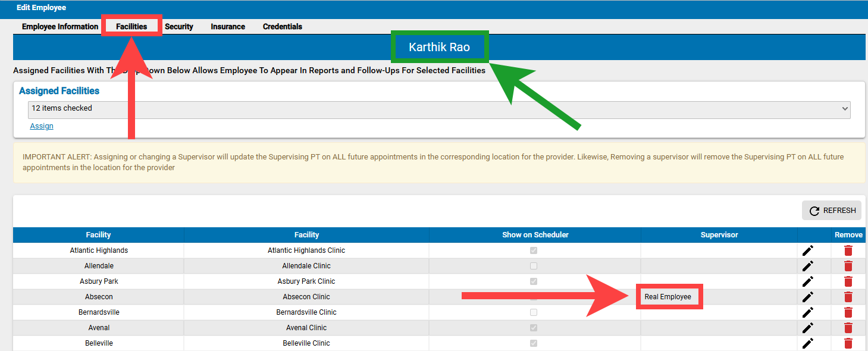868x351 pixels.
Task: Edit the supervisor for Asbury Park
Action: [x=807, y=281]
